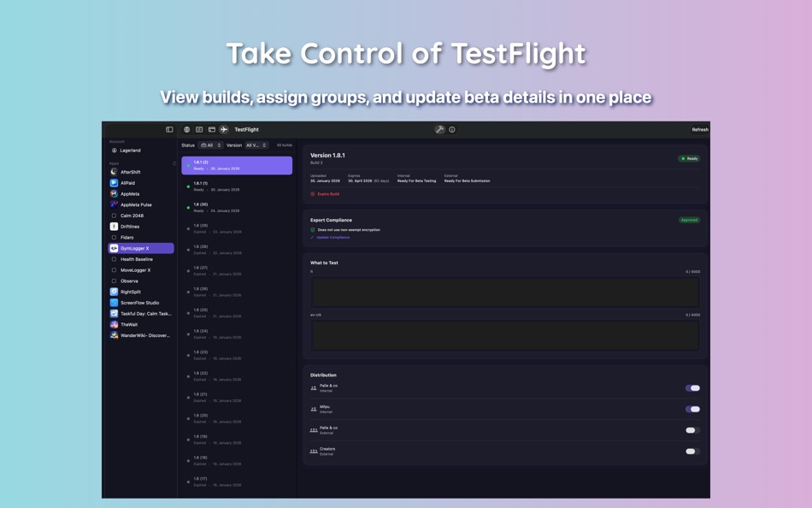Open the TheWait app

[x=141, y=324]
